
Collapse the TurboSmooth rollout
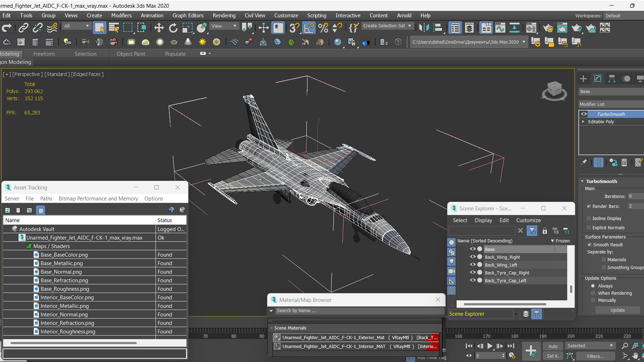582,181
